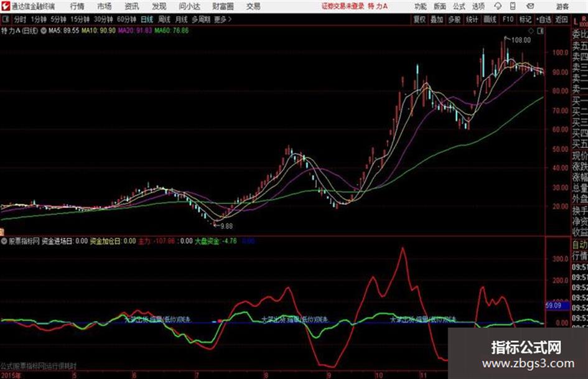Open the F10 company info button
The height and width of the screenshot is (379, 588).
point(508,19)
